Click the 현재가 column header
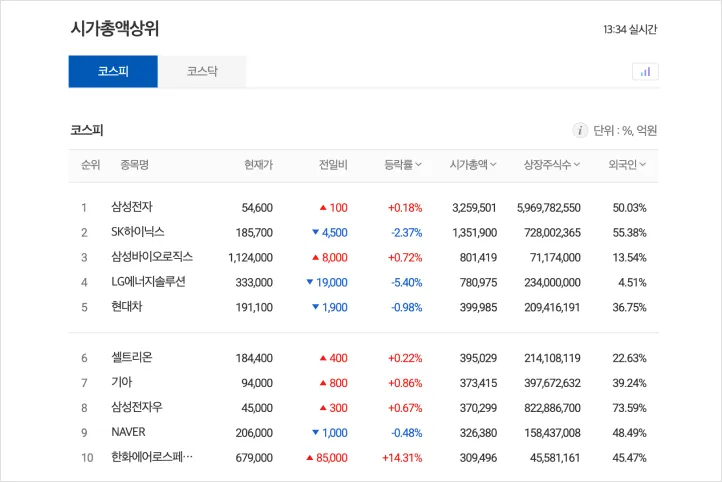The width and height of the screenshot is (722, 482). [258, 165]
